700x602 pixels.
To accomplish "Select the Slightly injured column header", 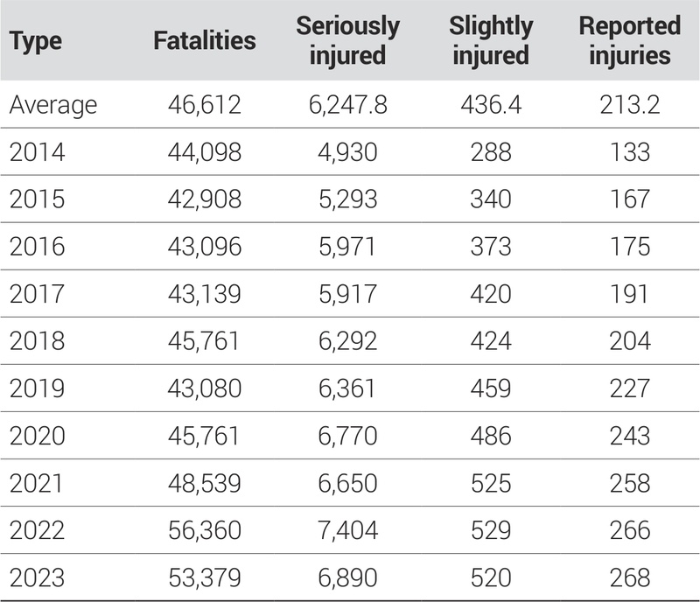I will 489,41.
